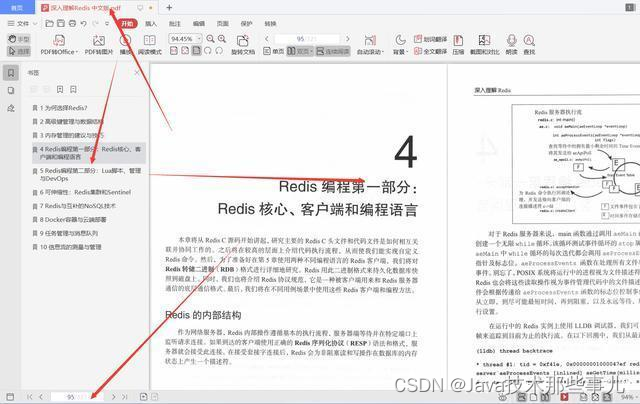Click the open folder icon
This screenshot has height=404, width=640.
pos(49,24)
